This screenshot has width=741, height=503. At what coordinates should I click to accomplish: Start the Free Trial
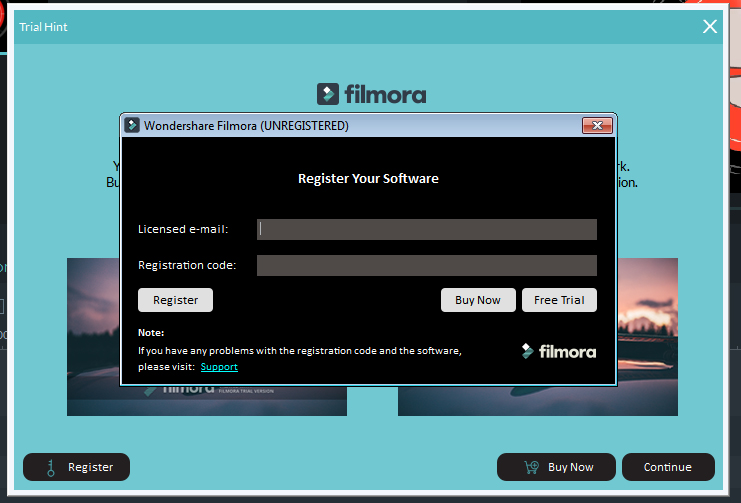[x=559, y=300]
